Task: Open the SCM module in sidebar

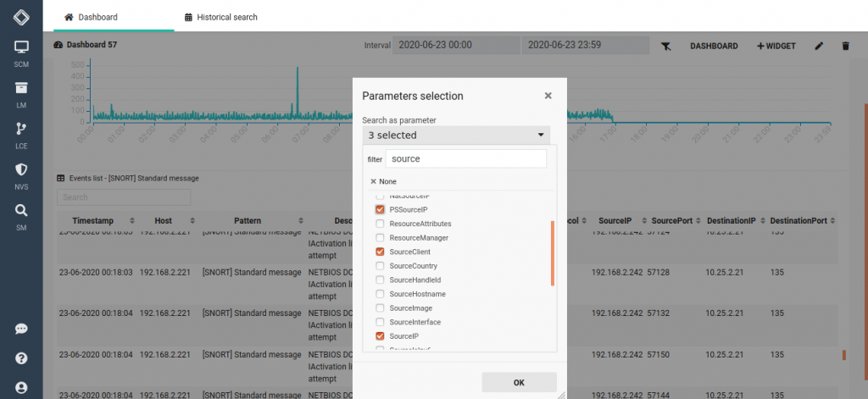Action: 21,51
